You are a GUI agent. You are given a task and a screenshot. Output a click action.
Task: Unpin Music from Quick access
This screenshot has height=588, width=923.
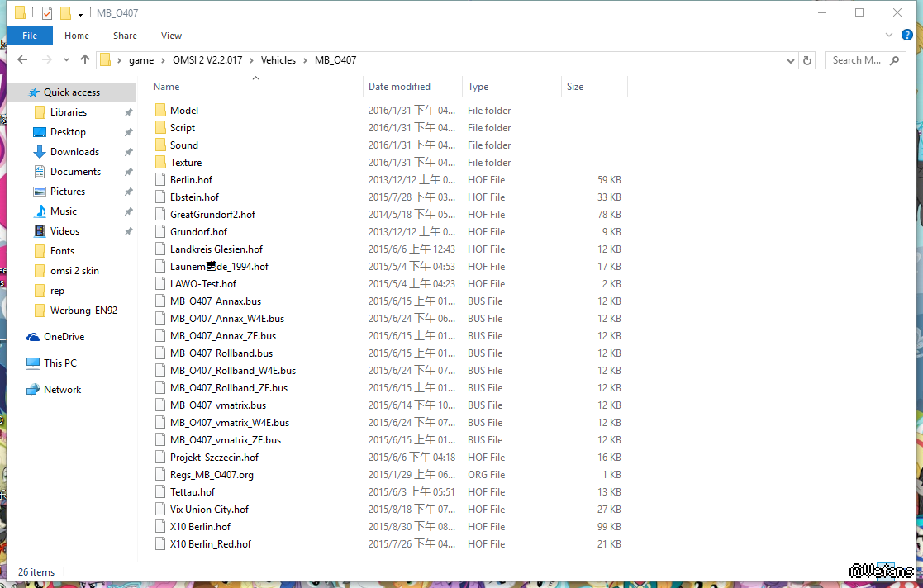[128, 211]
